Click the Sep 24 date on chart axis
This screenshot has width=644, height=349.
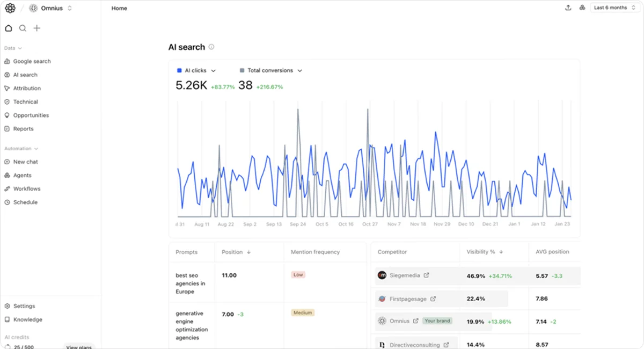point(298,224)
